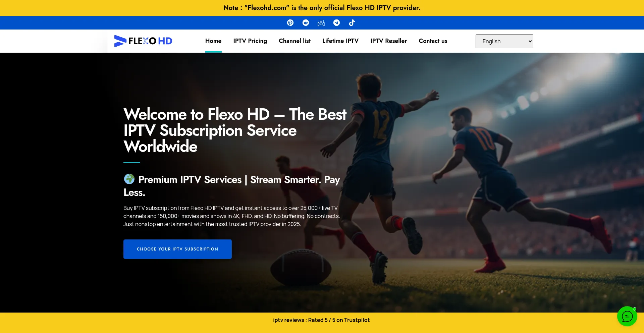Click the email envelope icon

click(x=321, y=23)
